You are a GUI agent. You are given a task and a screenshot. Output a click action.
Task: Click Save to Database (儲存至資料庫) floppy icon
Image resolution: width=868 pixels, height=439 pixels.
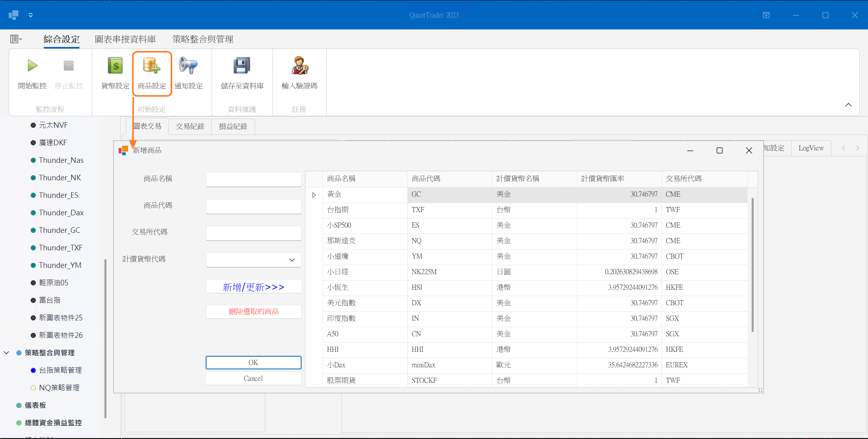[242, 66]
